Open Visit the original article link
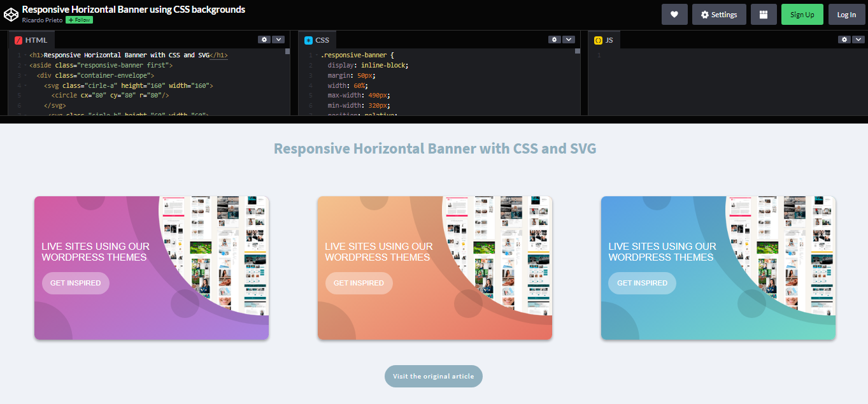 [x=434, y=376]
